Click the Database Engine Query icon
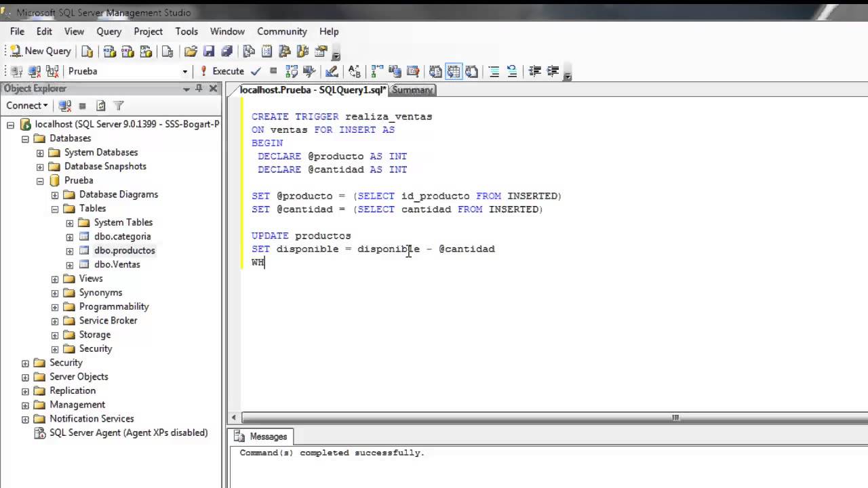 87,52
